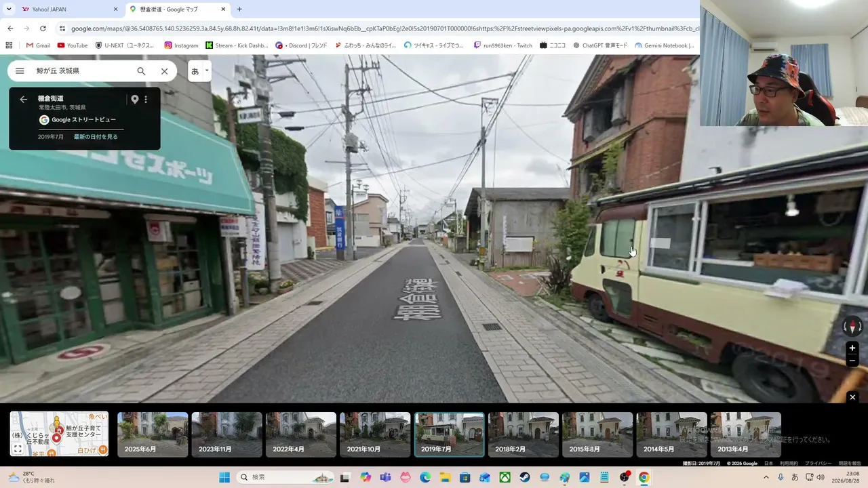Click the location pin icon in Street View panel

(x=135, y=100)
